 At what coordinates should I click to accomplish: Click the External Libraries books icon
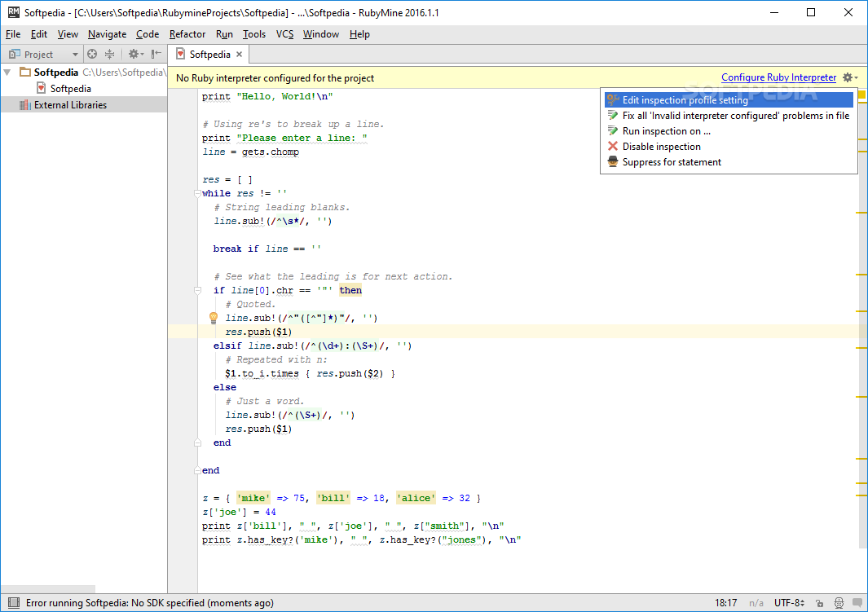(25, 105)
